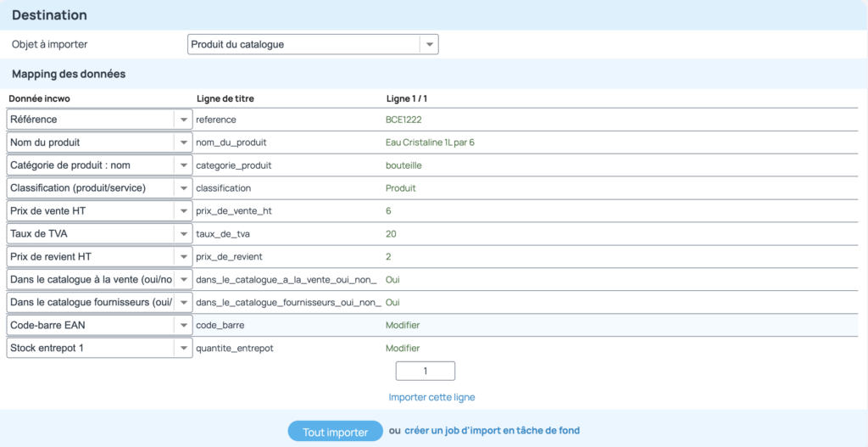The width and height of the screenshot is (868, 447).
Task: Click the value 20 in taux_de_tva row
Action: [391, 234]
